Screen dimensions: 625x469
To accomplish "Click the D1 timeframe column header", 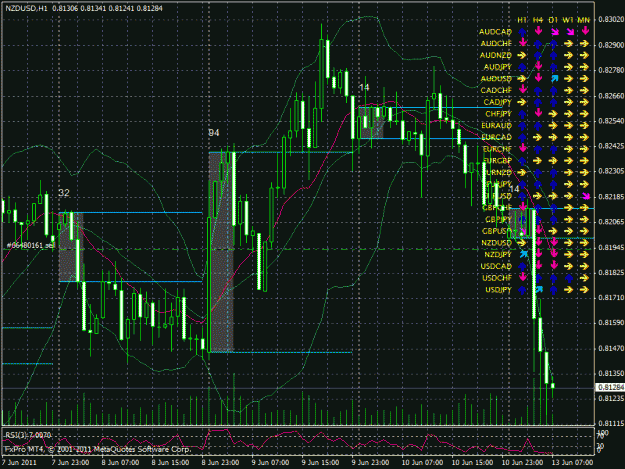I will pyautogui.click(x=553, y=20).
